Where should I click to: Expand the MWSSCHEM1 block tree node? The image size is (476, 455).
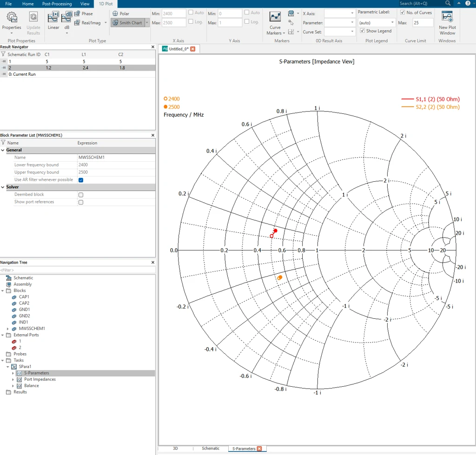point(8,329)
